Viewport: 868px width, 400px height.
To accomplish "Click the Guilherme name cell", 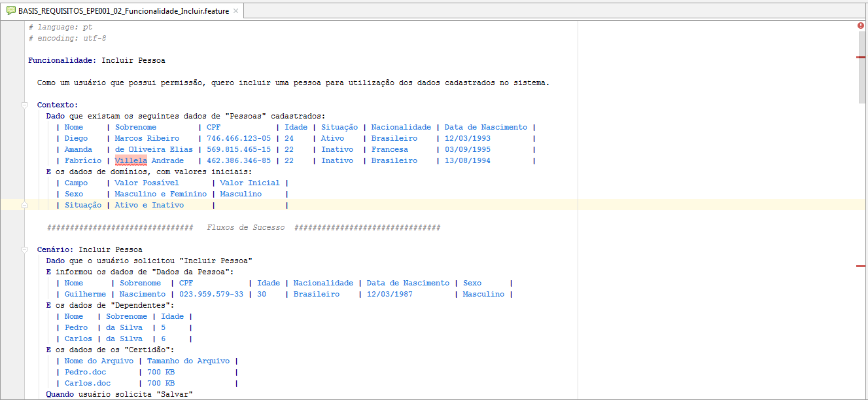I will tap(85, 294).
